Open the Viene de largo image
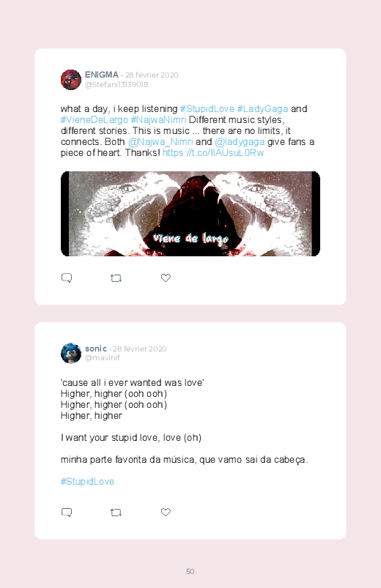Image resolution: width=381 pixels, height=588 pixels. (x=190, y=214)
